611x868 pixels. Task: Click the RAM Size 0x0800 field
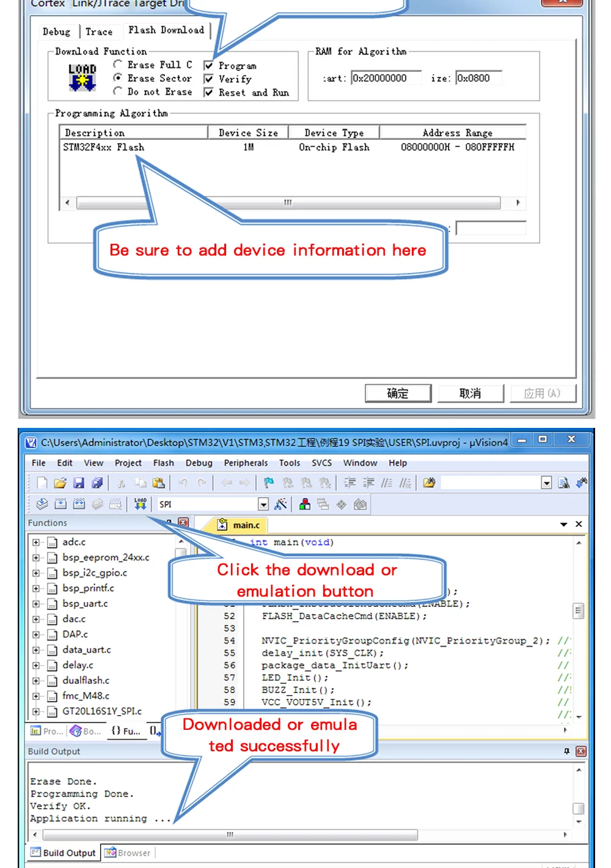(x=478, y=78)
